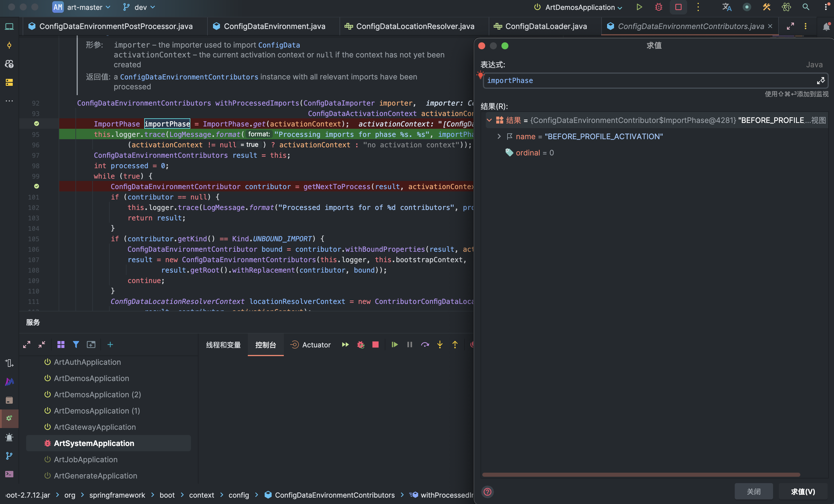This screenshot has height=504, width=834.
Task: Click the 求值(V) evaluate button
Action: 803,492
